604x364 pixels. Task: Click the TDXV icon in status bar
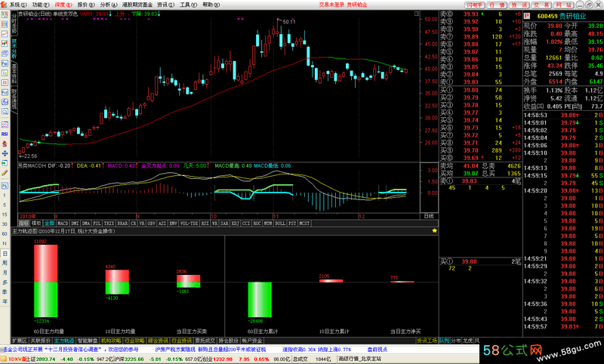coord(5,359)
